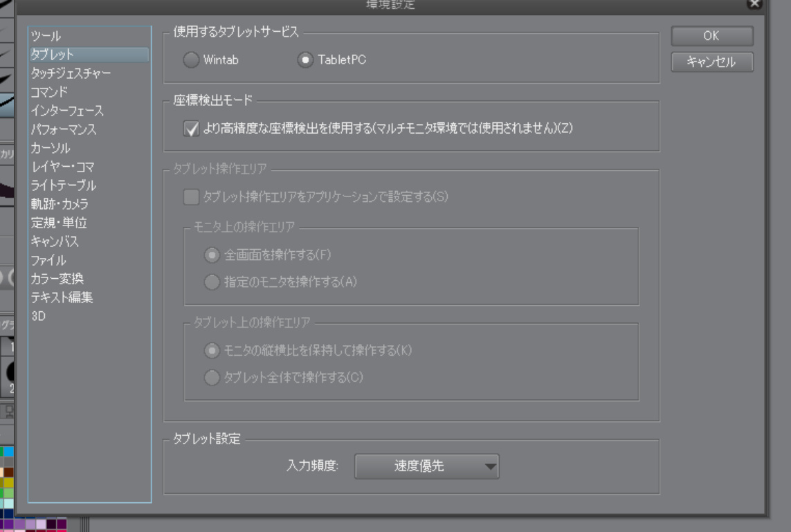The width and height of the screenshot is (791, 532).
Task: Open the キャンバス category
Action: (x=89, y=241)
